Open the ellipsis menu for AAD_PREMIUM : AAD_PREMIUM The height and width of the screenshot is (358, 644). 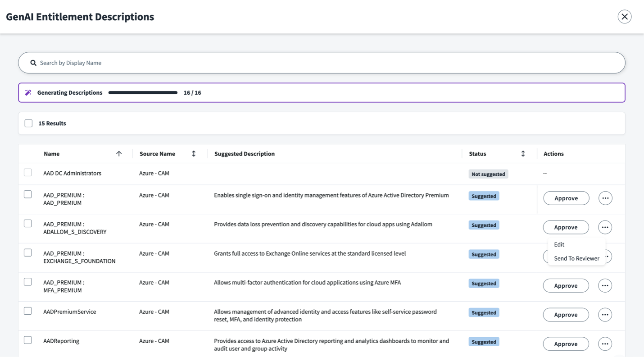605,197
